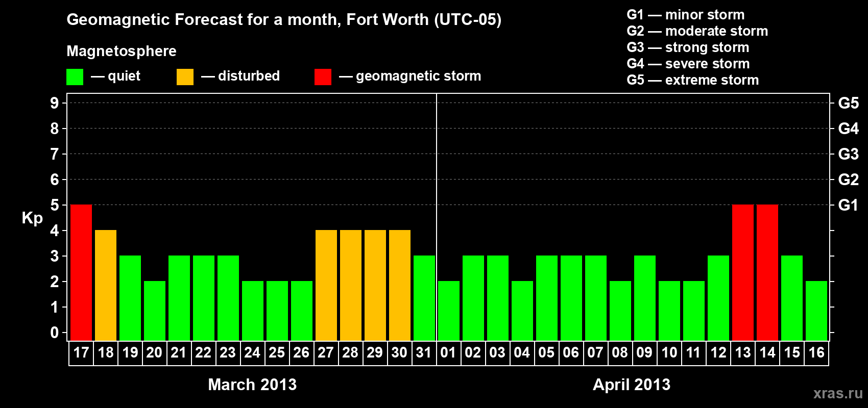
Task: Click date label 11 on the axis
Action: click(x=693, y=352)
